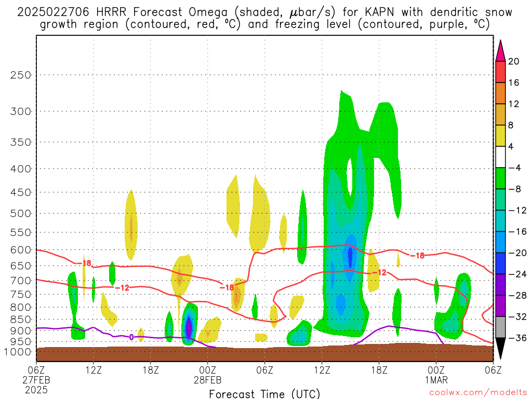532x399 pixels.
Task: Select the red 16 to 20 colorbar swatch
Action: [500, 72]
